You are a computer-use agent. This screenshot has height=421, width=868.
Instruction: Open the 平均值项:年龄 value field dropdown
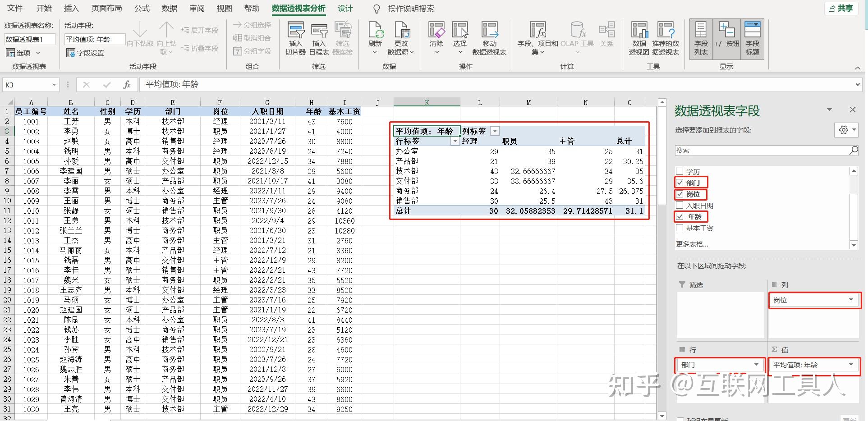pyautogui.click(x=851, y=365)
